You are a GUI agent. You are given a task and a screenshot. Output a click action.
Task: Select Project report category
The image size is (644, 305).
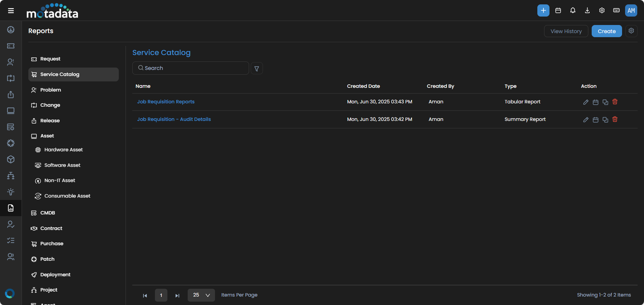(74, 290)
